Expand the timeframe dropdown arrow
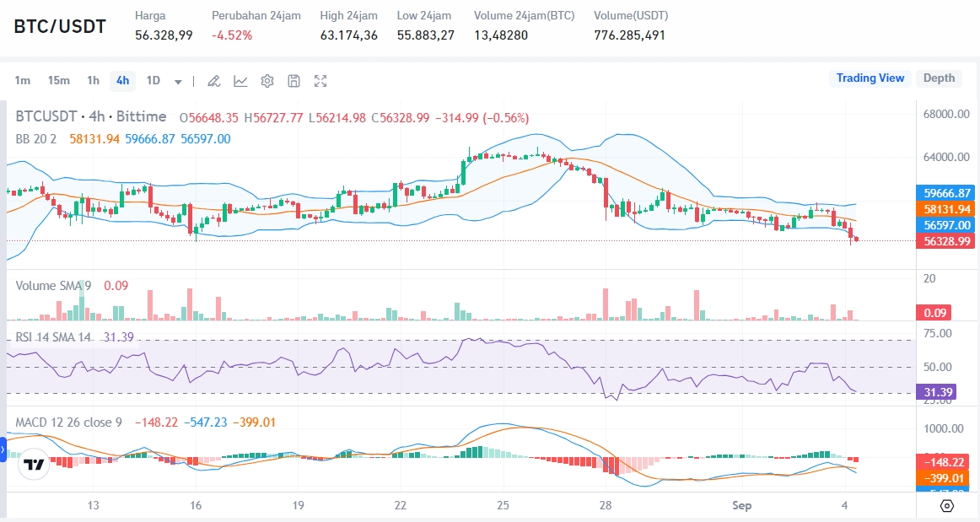Image resolution: width=980 pixels, height=522 pixels. click(x=178, y=82)
